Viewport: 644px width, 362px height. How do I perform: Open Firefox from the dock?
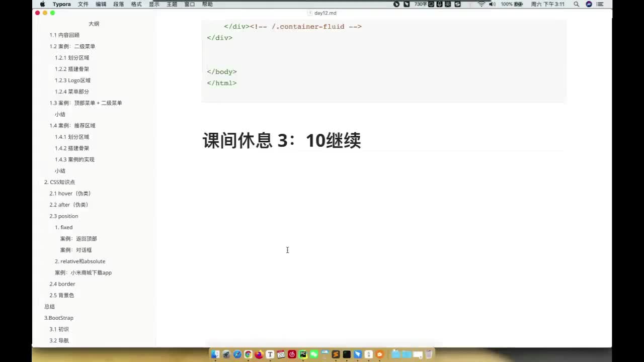[x=259, y=354]
